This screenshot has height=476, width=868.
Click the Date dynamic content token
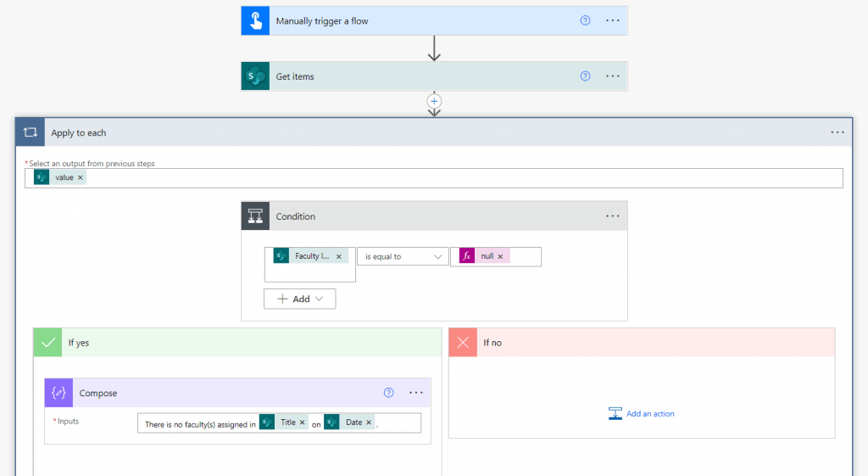(x=349, y=423)
